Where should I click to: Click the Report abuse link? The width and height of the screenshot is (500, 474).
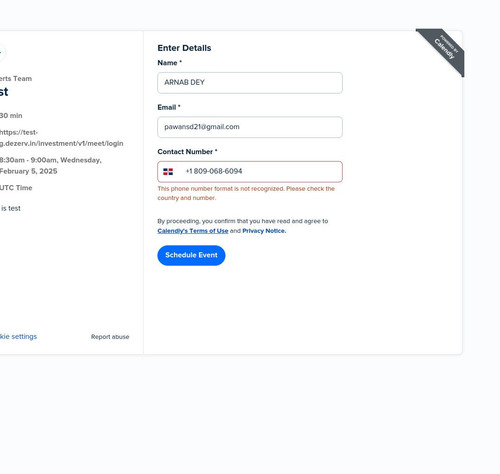(x=110, y=337)
